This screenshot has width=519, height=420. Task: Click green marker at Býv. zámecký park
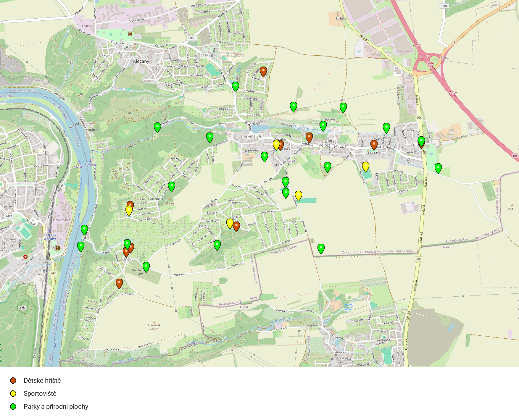tap(146, 267)
